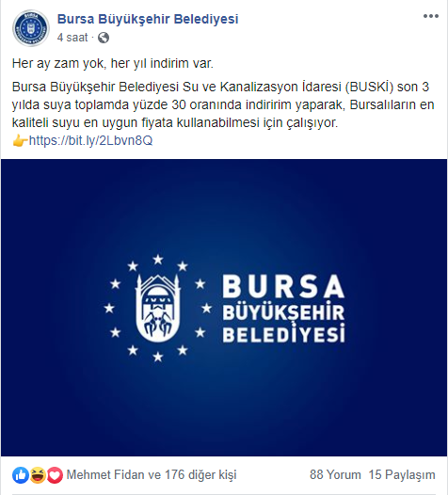The height and width of the screenshot is (495, 448).
Task: Click the globe public-privacy icon
Action: [104, 38]
